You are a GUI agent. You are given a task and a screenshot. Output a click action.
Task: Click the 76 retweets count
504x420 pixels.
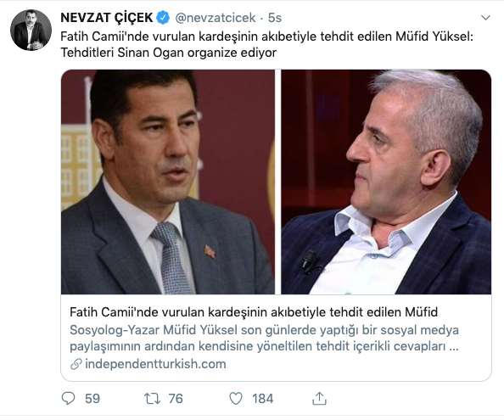tap(176, 399)
